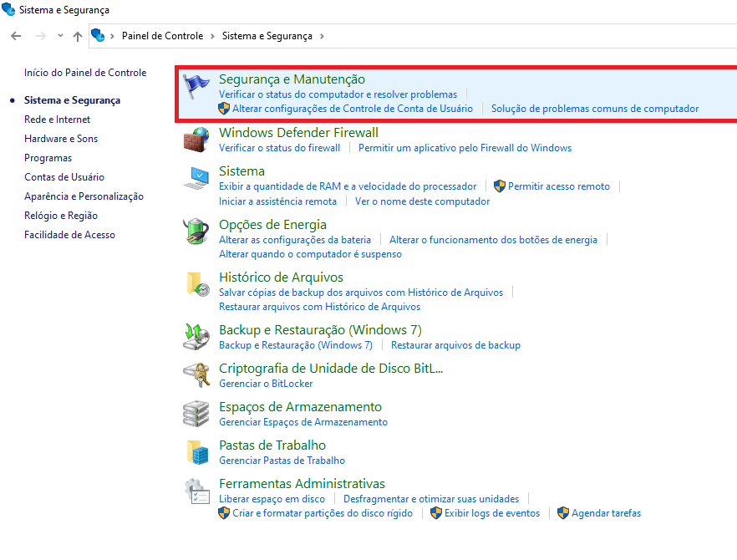The height and width of the screenshot is (560, 737).
Task: Click Exibir a quantidade de RAM link
Action: click(348, 186)
